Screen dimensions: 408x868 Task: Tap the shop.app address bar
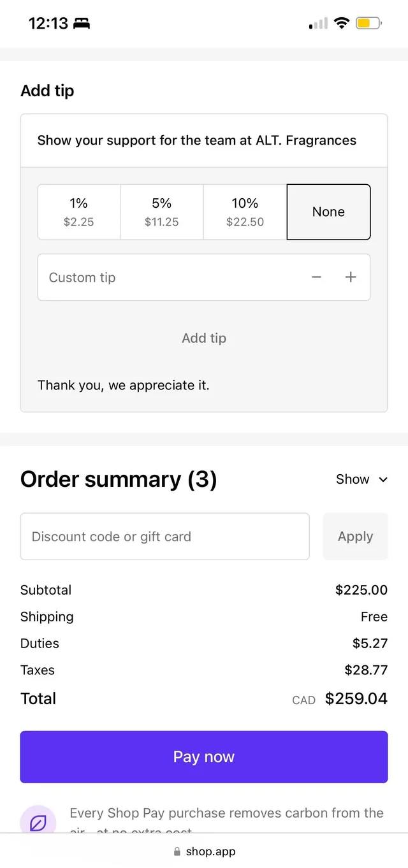point(210,851)
